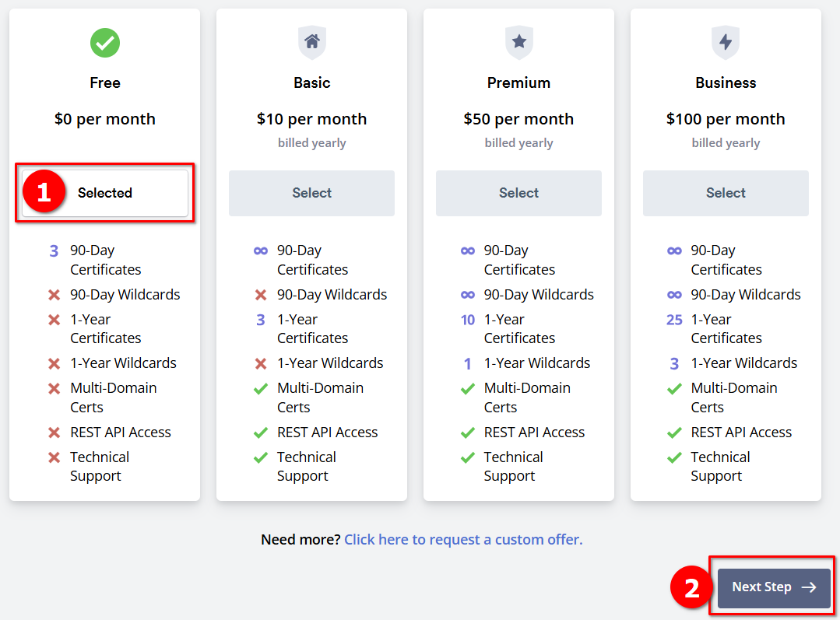This screenshot has height=620, width=840.
Task: Click 'billed yearly' under Business price
Action: pyautogui.click(x=726, y=143)
